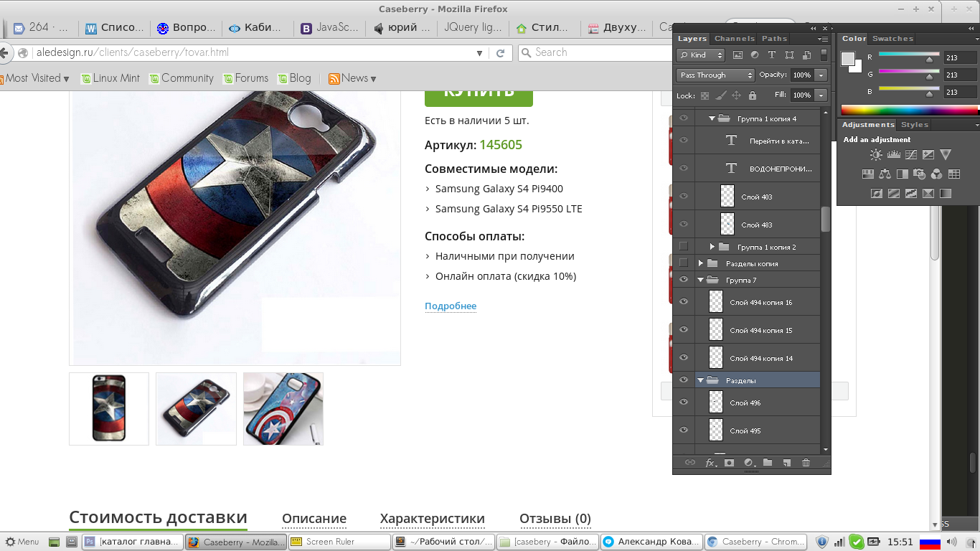The width and height of the screenshot is (980, 551).
Task: Click the lock position icon
Action: click(x=737, y=95)
